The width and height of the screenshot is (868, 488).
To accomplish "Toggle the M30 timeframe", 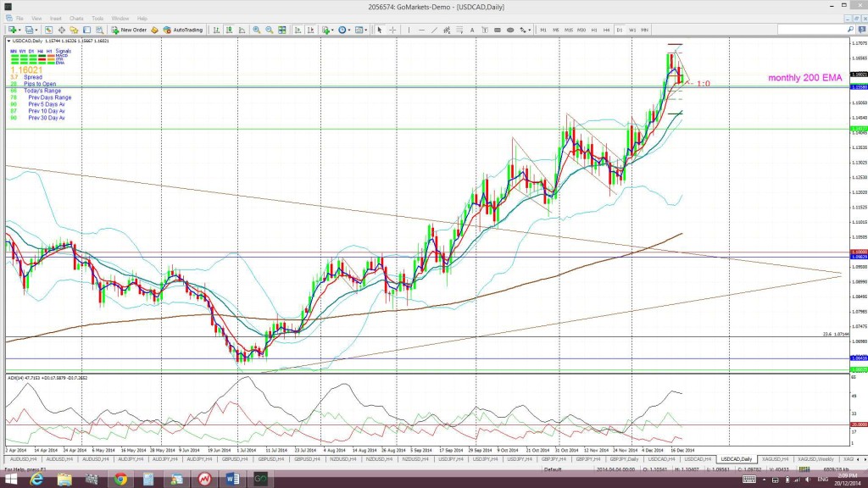I will coord(581,30).
